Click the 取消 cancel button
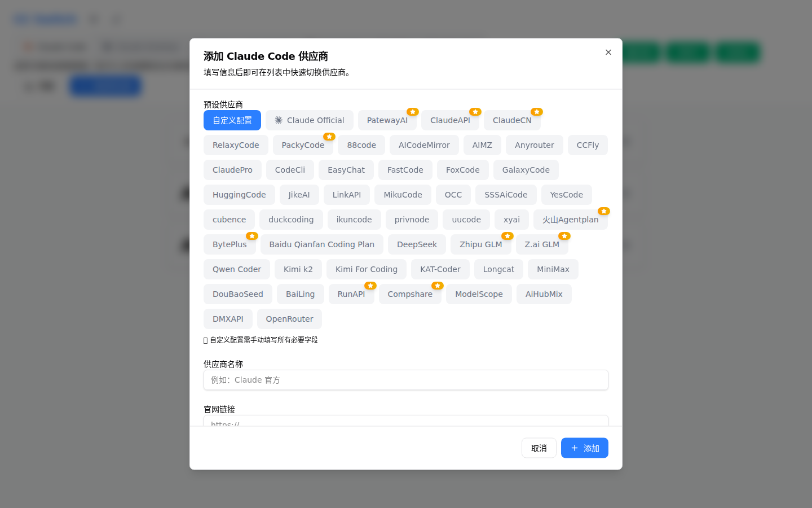This screenshot has width=812, height=508. [x=539, y=448]
